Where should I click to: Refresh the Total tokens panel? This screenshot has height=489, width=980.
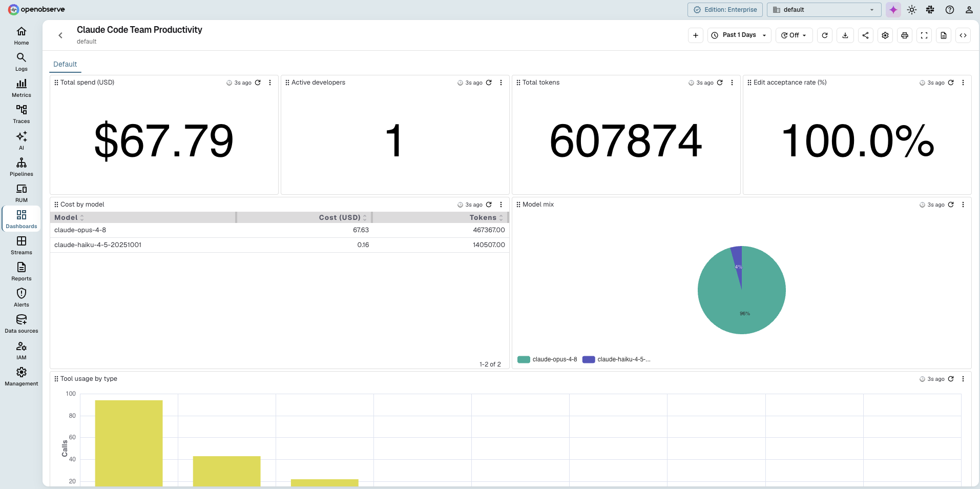tap(720, 83)
